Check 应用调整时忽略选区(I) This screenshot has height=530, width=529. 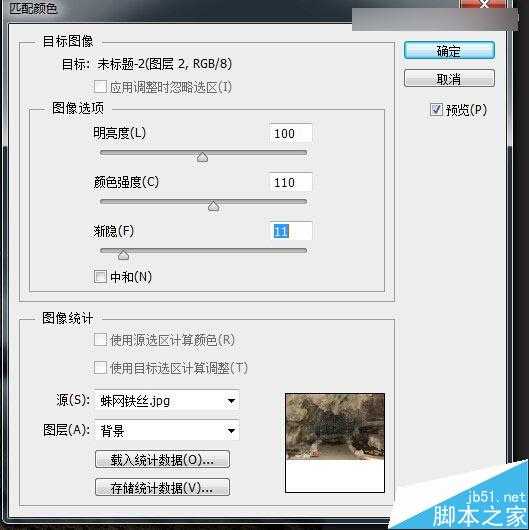point(100,87)
